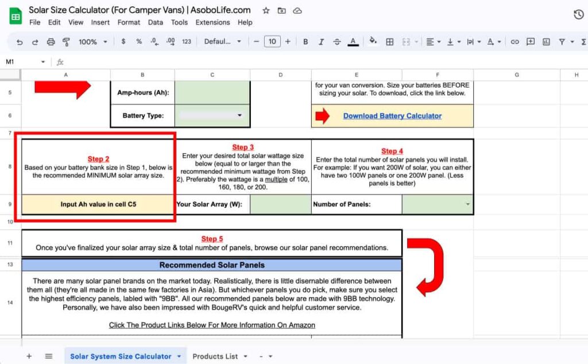Viewport: 588px width, 364px height.
Task: Open horizontal align options
Action: 433,42
